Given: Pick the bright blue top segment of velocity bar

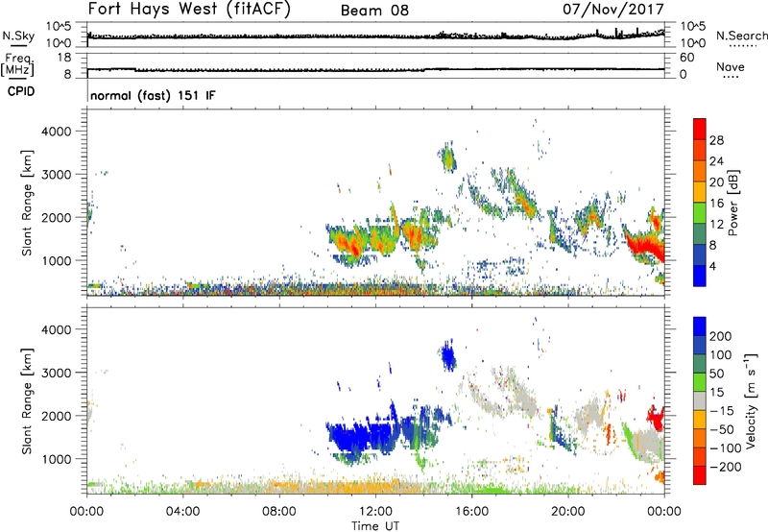Looking at the screenshot, I should point(700,326).
